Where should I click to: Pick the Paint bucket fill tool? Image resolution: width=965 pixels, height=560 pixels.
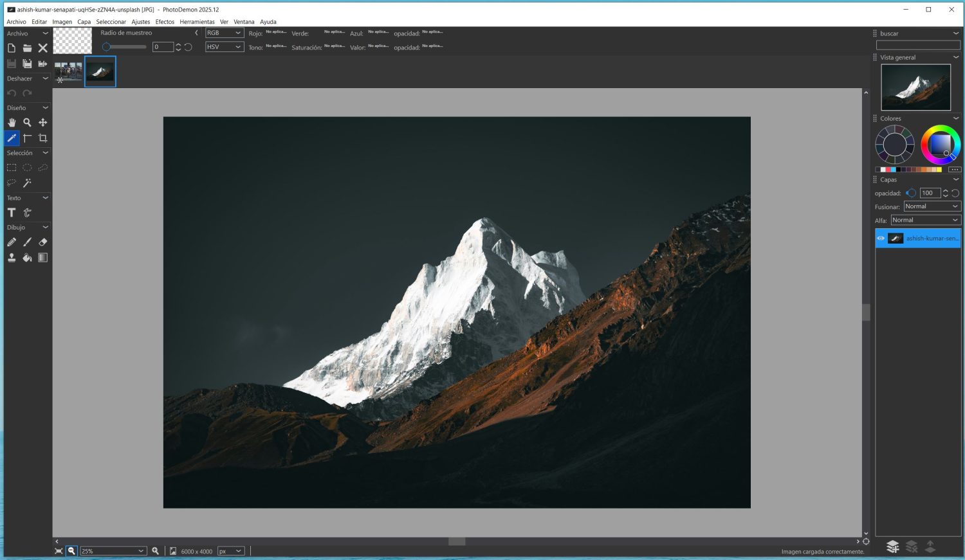(x=27, y=258)
